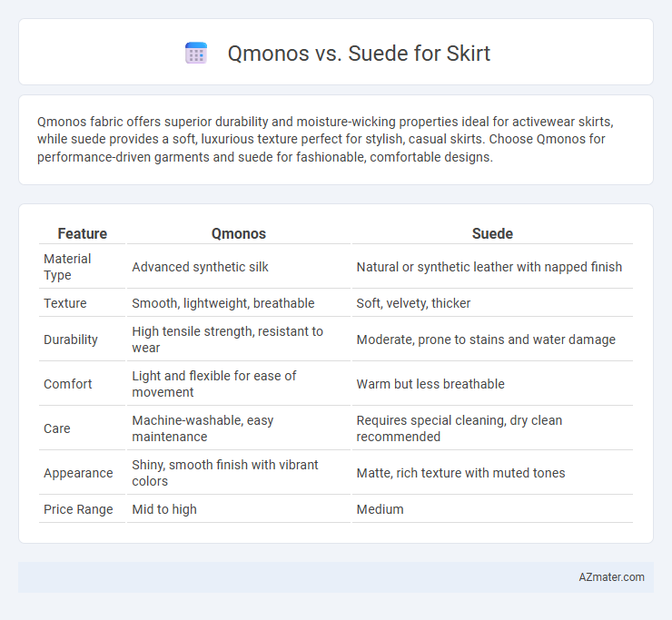Click 'Matte, rich texture with muted tones'
The height and width of the screenshot is (620, 672).
(x=460, y=473)
